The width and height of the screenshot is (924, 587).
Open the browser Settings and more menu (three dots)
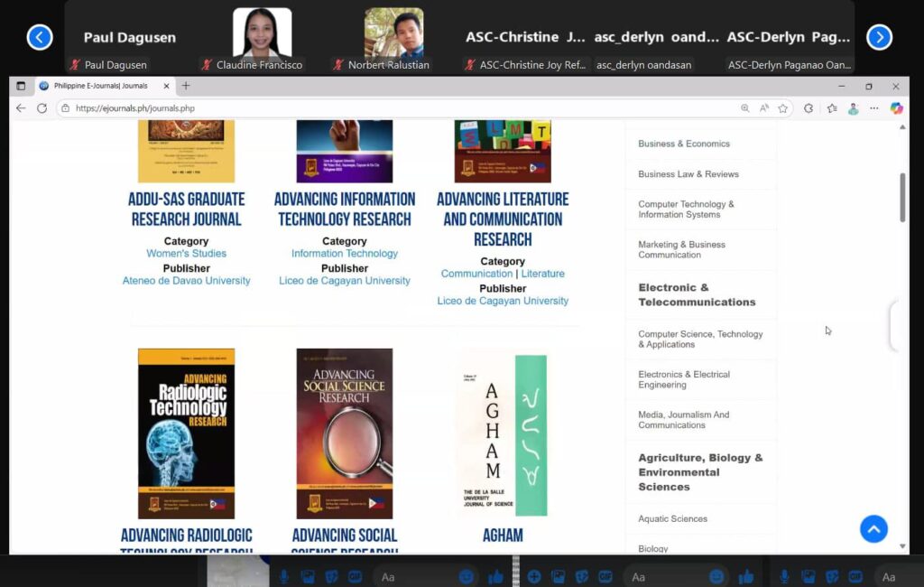[873, 108]
